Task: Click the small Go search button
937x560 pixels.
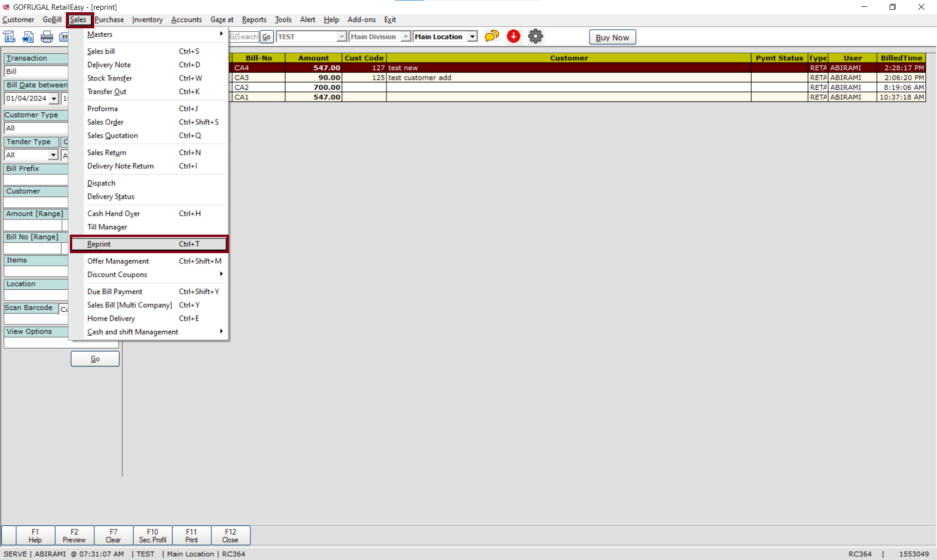Action: pos(266,37)
